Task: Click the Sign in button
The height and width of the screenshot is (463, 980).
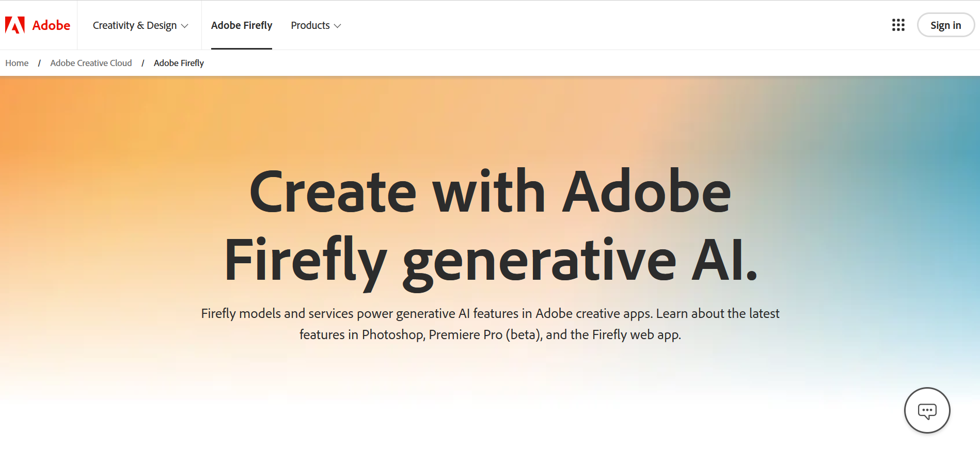Action: [945, 25]
